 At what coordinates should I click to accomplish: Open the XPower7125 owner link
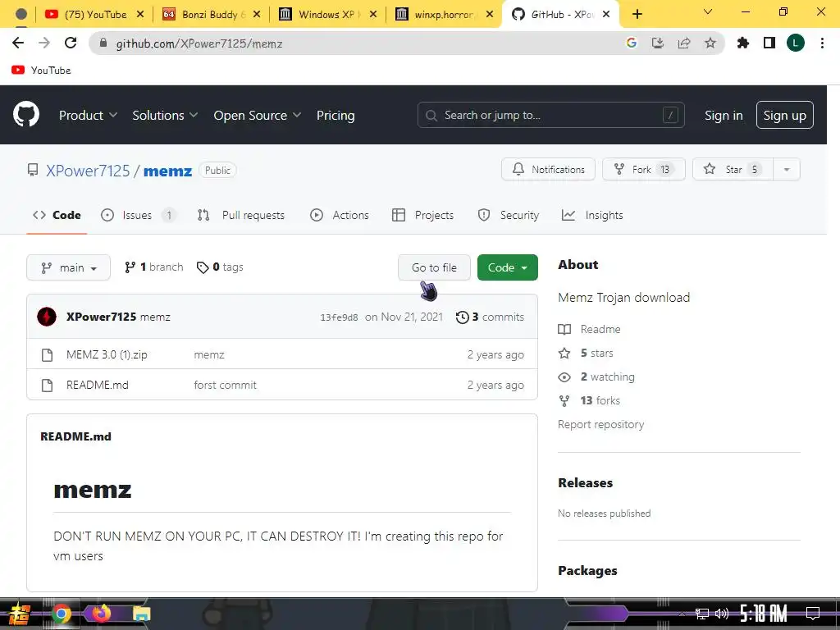point(88,171)
